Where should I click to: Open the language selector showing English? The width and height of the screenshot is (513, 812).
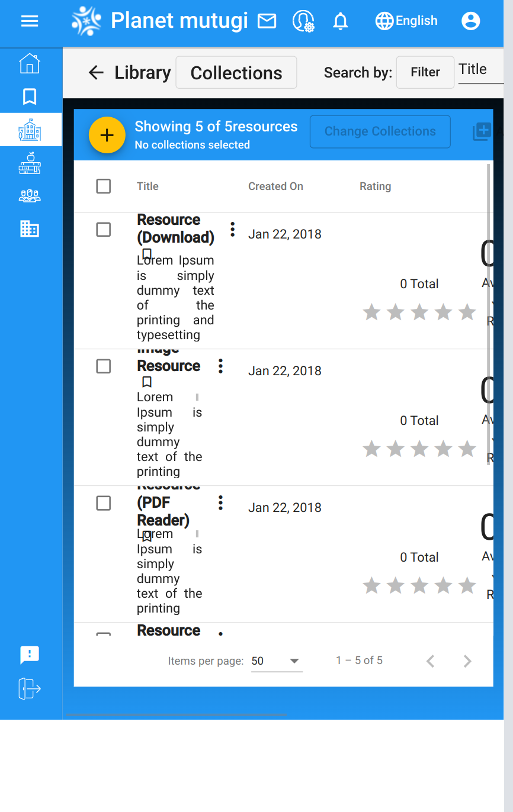coord(406,20)
